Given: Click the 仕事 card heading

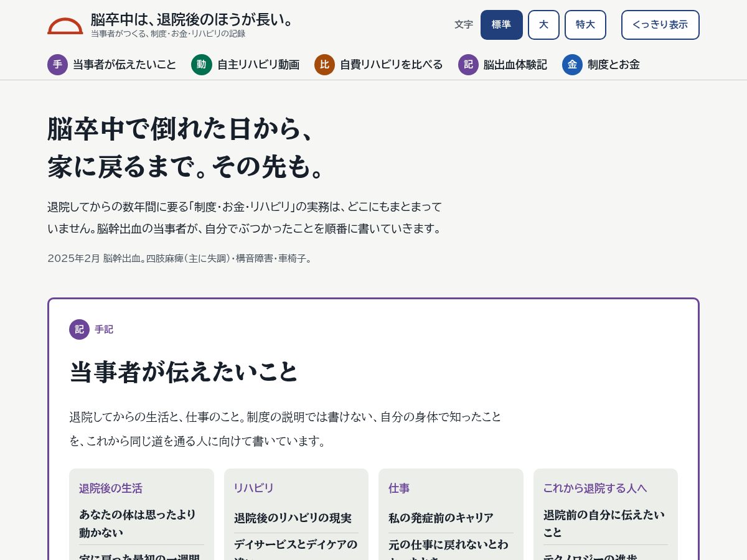Looking at the screenshot, I should pos(399,488).
